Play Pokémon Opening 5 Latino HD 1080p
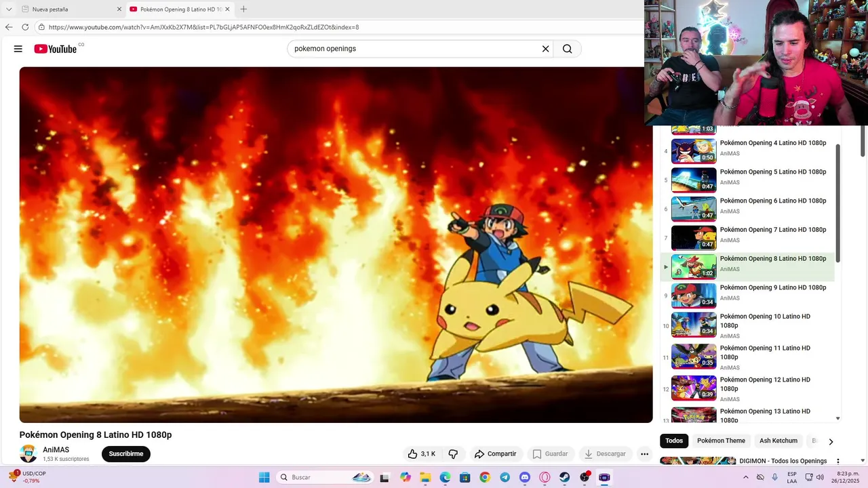The height and width of the screenshot is (488, 868). [x=747, y=180]
